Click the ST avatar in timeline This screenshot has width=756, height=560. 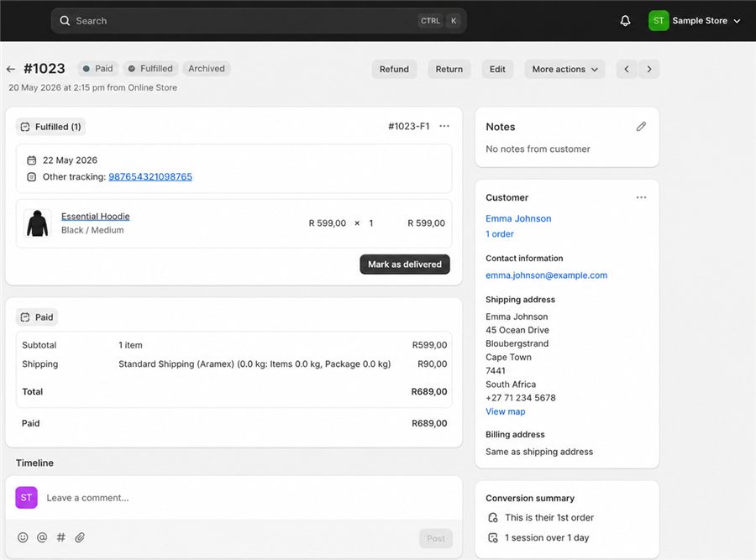pyautogui.click(x=26, y=497)
